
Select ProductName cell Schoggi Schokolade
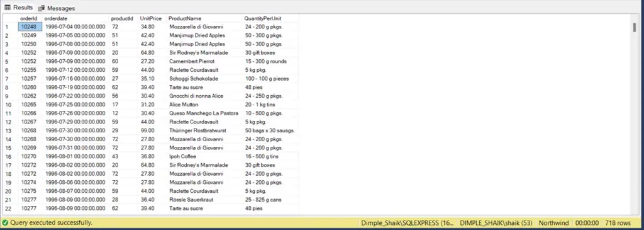204,79
